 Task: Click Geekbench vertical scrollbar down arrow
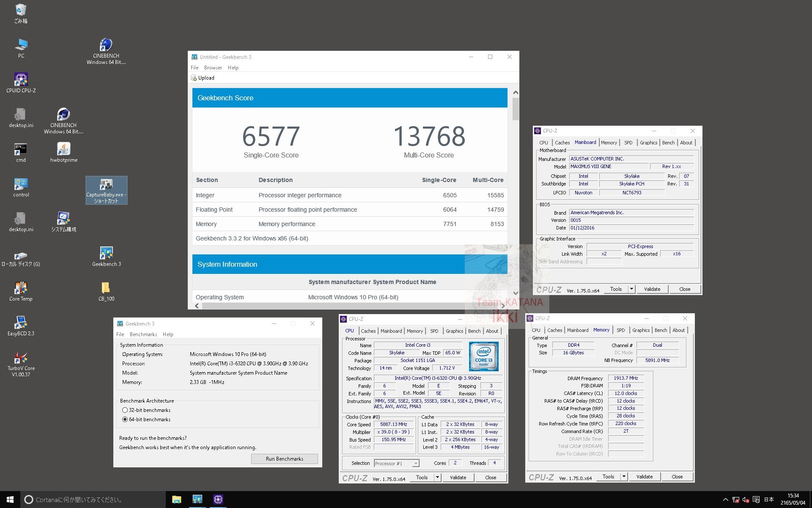(x=516, y=293)
